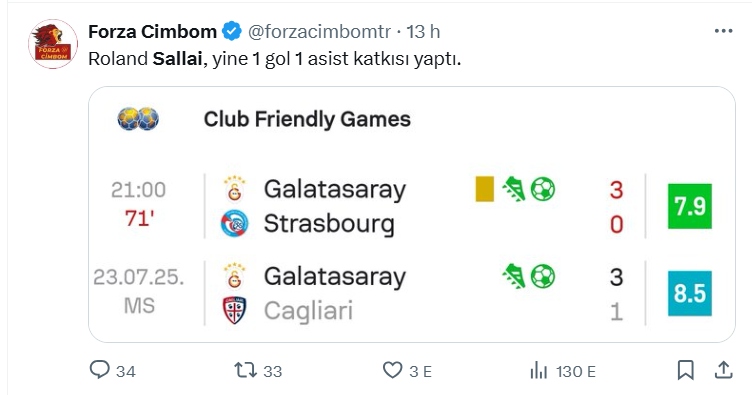Open the Forza Cimbom profile avatar
This screenshot has height=395, width=752.
pyautogui.click(x=53, y=44)
